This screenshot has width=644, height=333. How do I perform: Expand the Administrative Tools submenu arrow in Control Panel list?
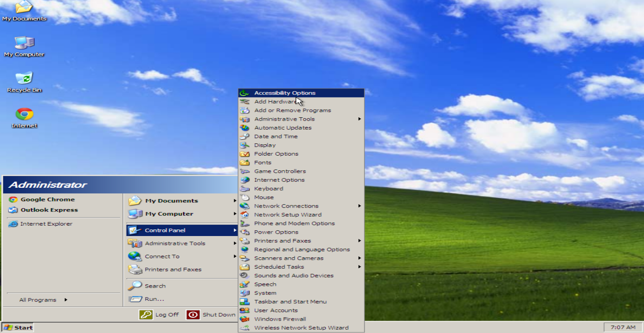point(360,119)
